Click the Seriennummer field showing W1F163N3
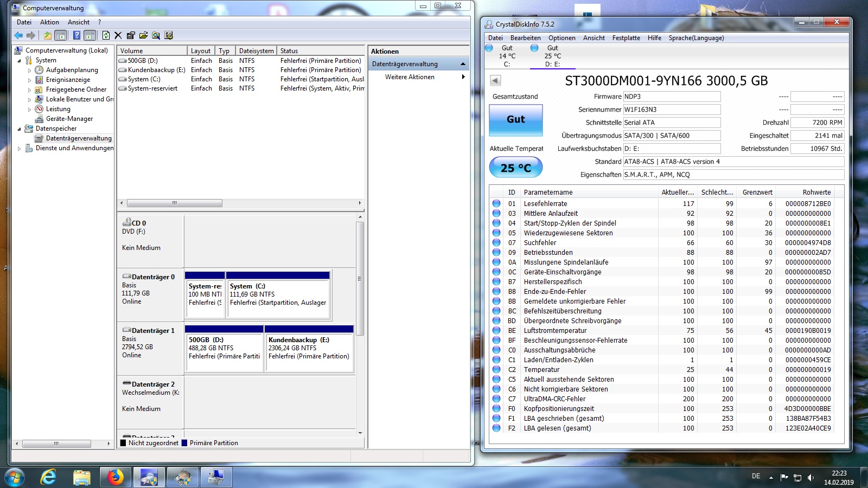 (672, 110)
